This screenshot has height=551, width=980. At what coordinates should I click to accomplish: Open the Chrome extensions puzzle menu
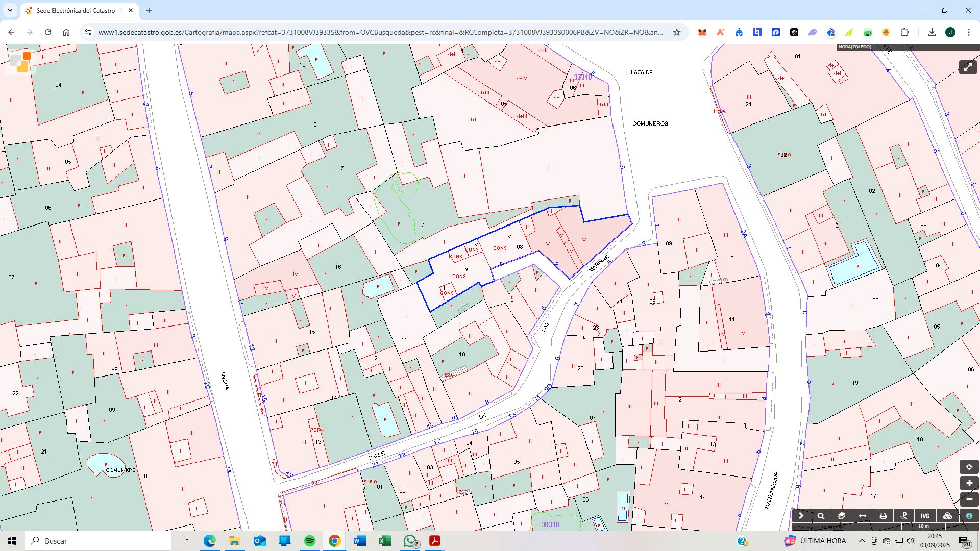point(904,32)
